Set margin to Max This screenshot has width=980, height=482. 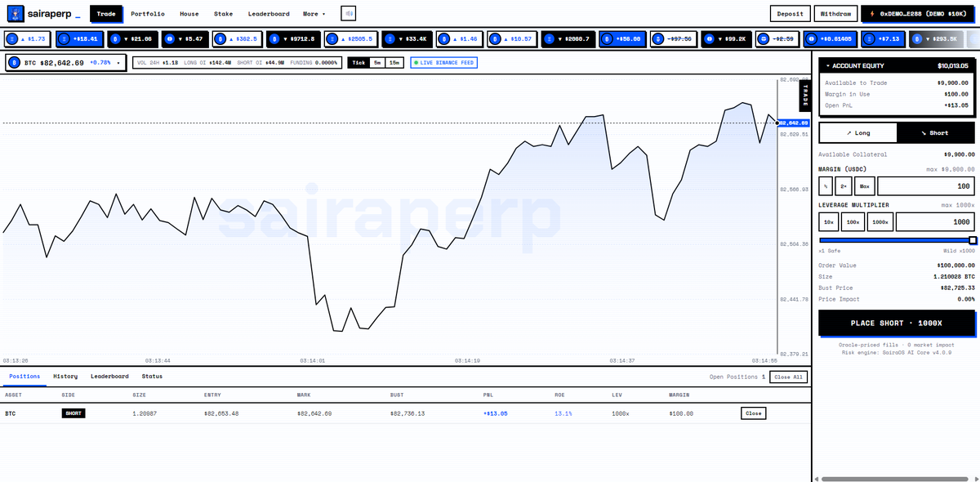[x=864, y=187]
